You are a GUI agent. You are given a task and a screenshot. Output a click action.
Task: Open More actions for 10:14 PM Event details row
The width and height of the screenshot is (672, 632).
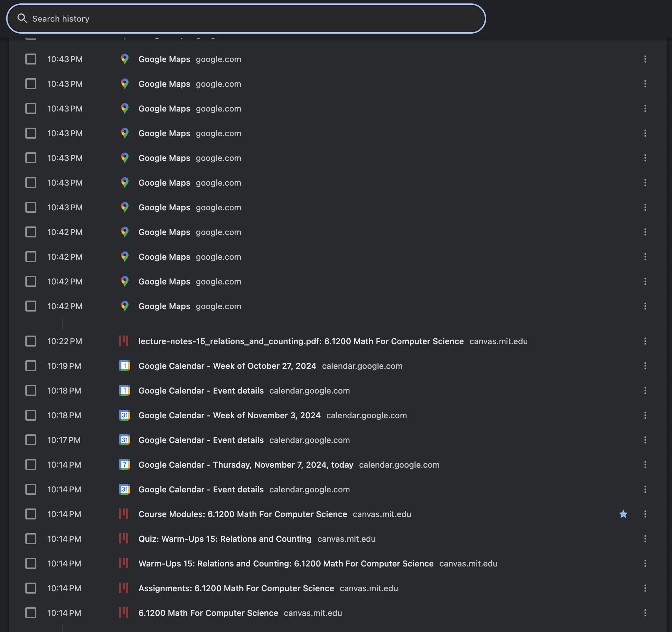645,489
